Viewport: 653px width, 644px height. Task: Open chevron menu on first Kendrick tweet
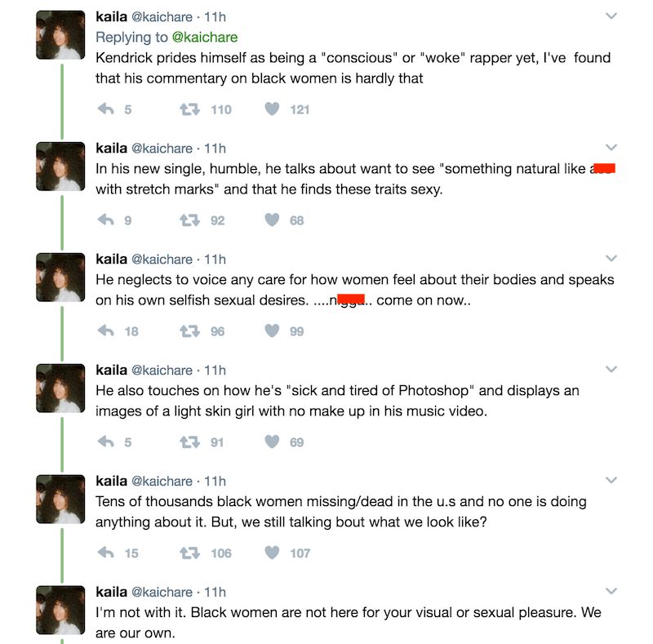click(611, 16)
